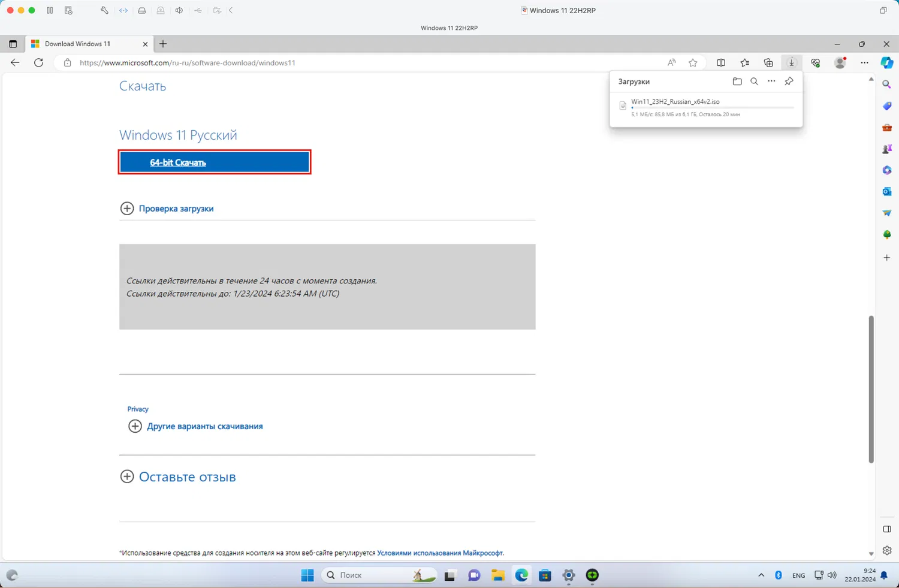
Task: Open Microsoft Store from taskbar
Action: pos(545,575)
